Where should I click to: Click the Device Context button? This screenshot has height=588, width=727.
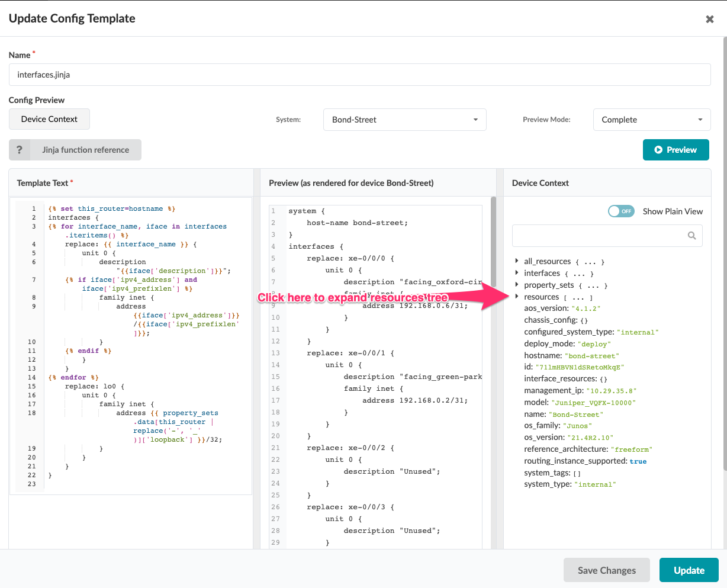[49, 119]
